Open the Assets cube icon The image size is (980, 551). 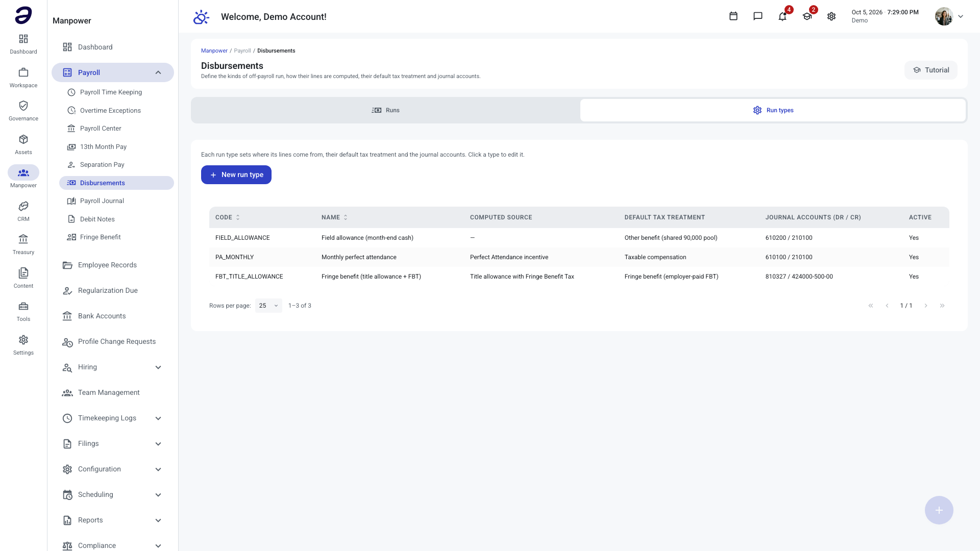(x=23, y=139)
